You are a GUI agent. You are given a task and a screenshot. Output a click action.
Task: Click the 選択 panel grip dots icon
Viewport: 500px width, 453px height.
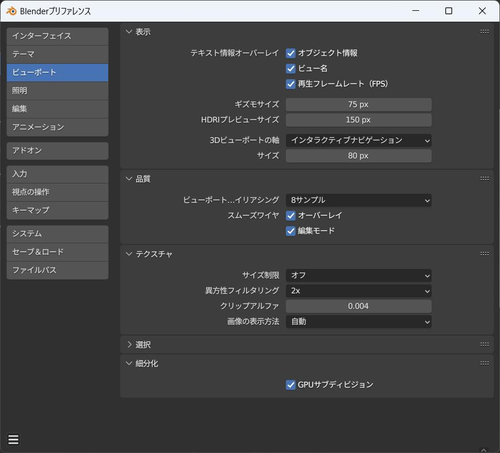(x=485, y=344)
